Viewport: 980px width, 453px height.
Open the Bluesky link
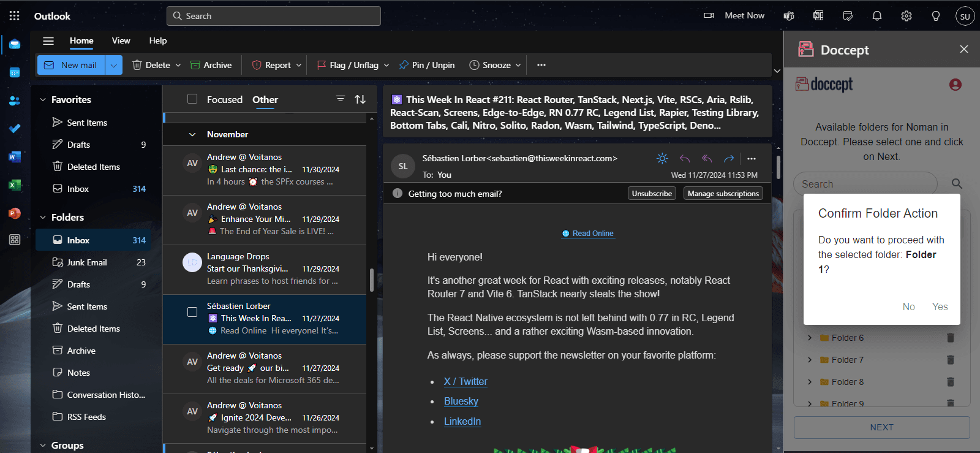coord(461,401)
